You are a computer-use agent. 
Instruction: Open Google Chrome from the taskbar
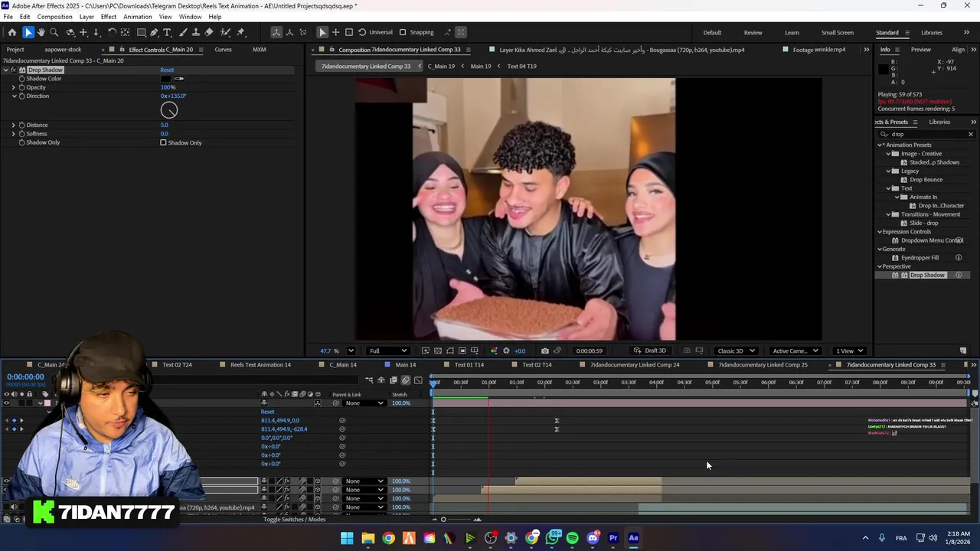click(388, 538)
